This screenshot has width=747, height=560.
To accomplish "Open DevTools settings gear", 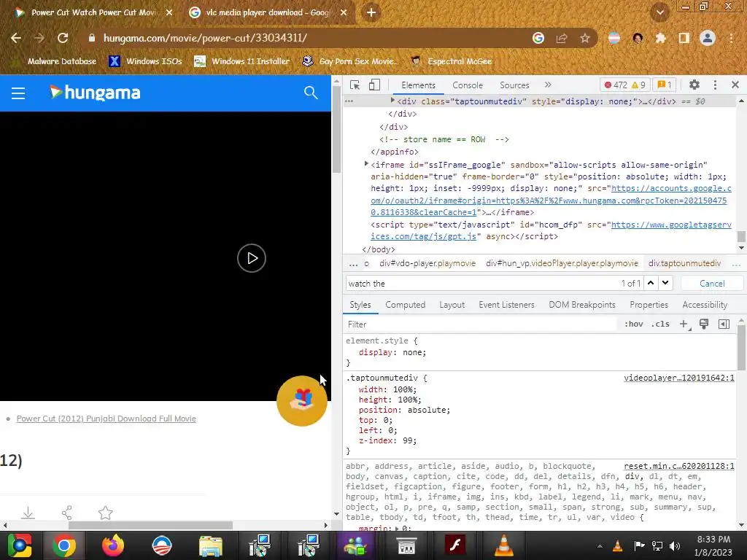I will point(694,85).
